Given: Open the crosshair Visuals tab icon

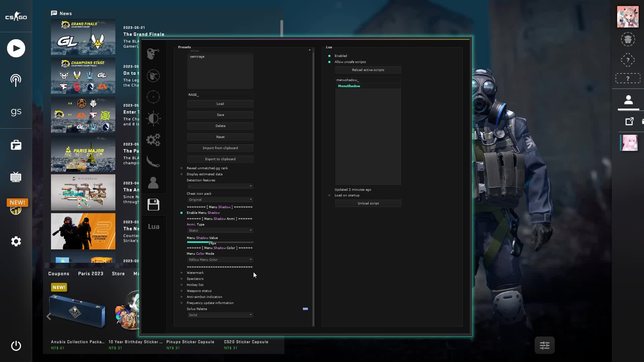Looking at the screenshot, I should pyautogui.click(x=153, y=97).
